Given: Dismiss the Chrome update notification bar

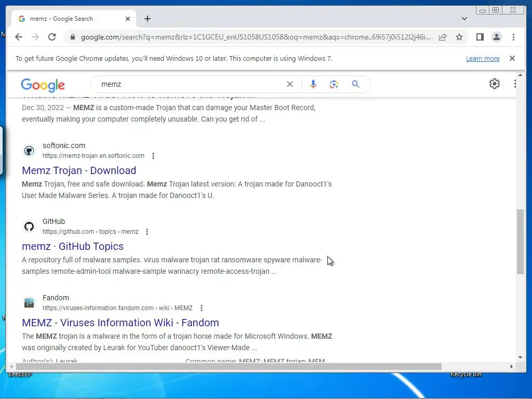Looking at the screenshot, I should point(512,58).
